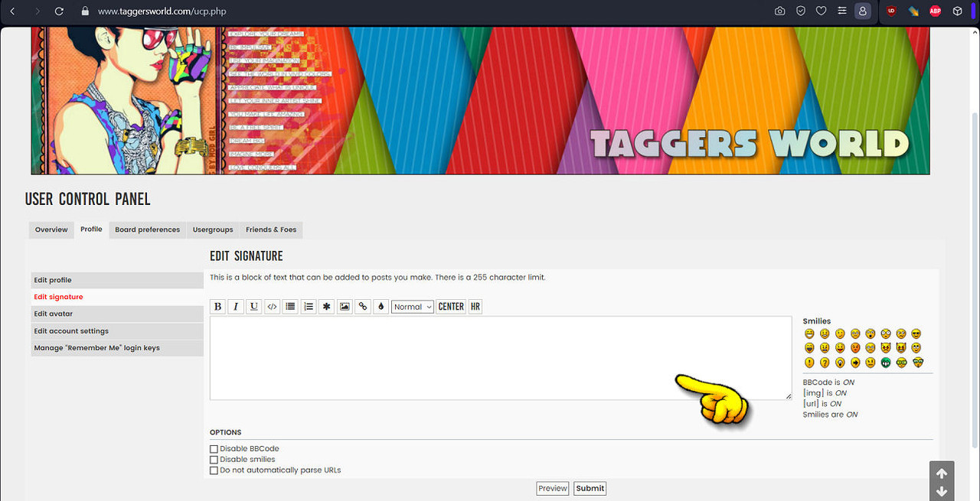
Task: Submit the signature
Action: pyautogui.click(x=590, y=488)
